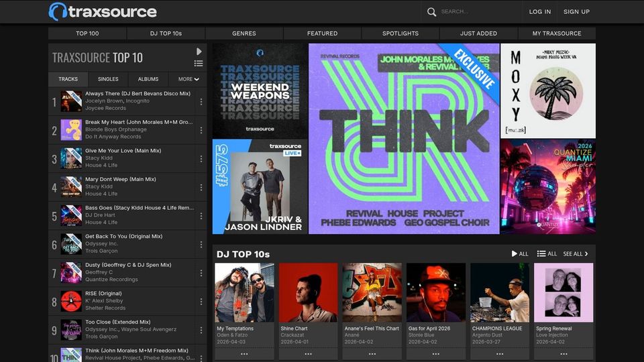Open the TOP 100 menu

click(x=87, y=34)
